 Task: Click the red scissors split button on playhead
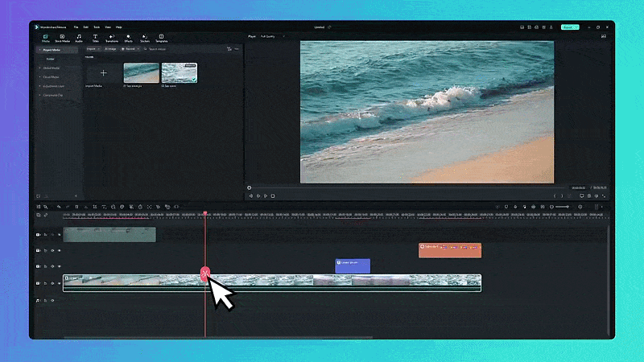(205, 274)
